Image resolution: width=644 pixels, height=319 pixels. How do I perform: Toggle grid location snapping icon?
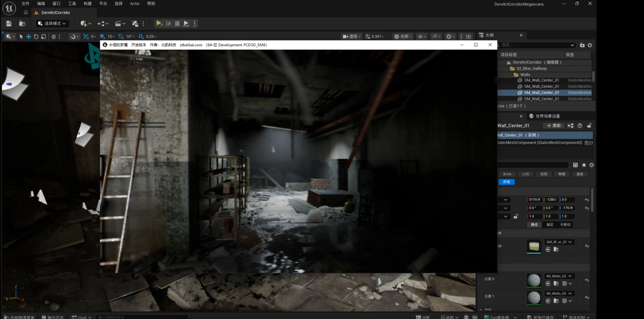[x=102, y=36]
